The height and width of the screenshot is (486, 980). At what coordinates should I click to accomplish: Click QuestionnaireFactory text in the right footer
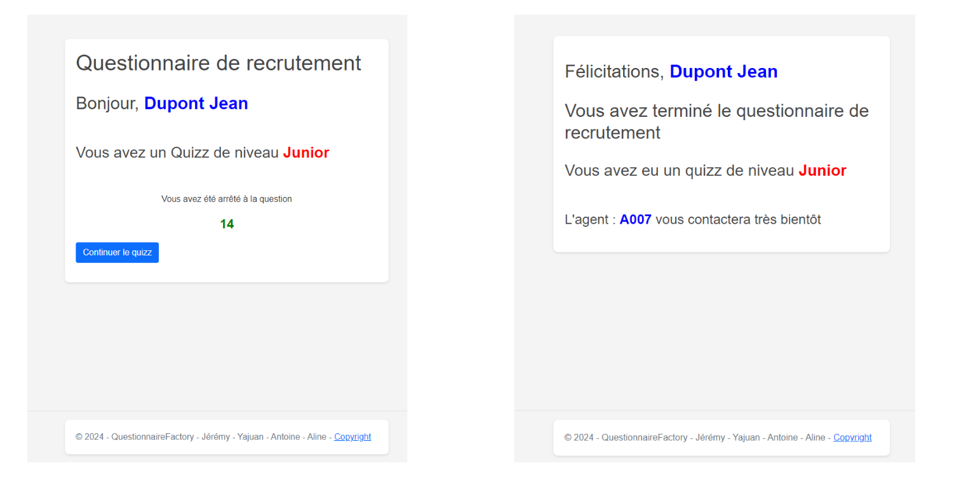[643, 437]
